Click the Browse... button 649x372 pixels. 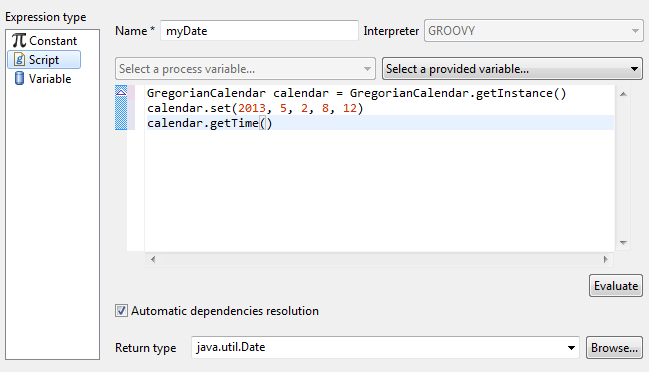(614, 348)
